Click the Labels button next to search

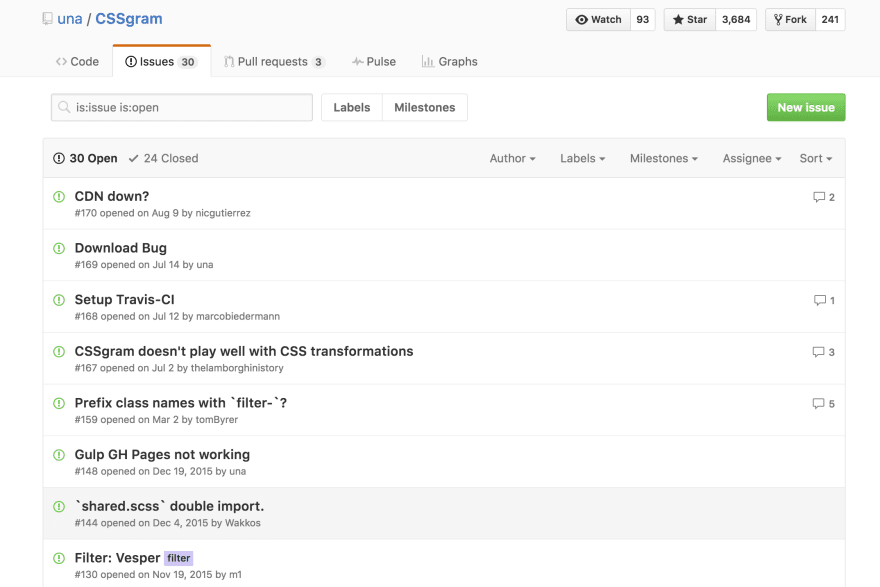click(x=352, y=107)
